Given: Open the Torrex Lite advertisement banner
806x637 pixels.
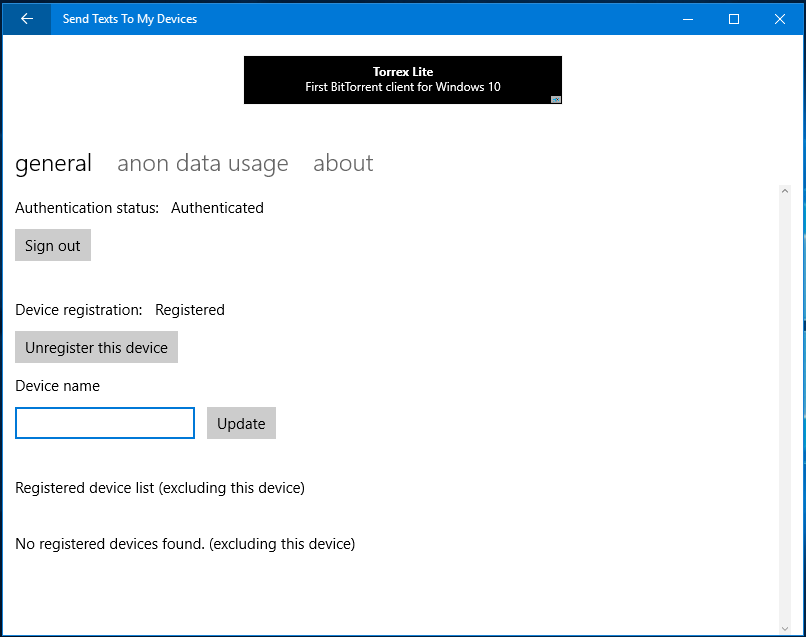Looking at the screenshot, I should 402,80.
